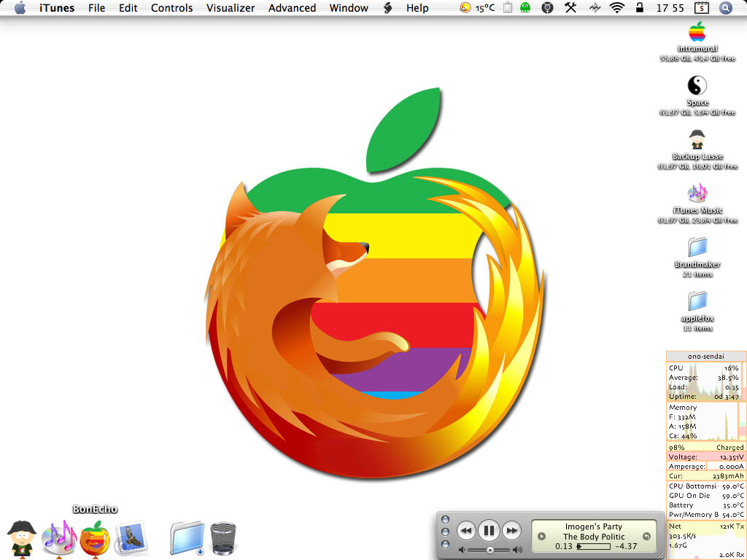
Task: Click the Voltage 12.351V reading
Action: coord(706,456)
